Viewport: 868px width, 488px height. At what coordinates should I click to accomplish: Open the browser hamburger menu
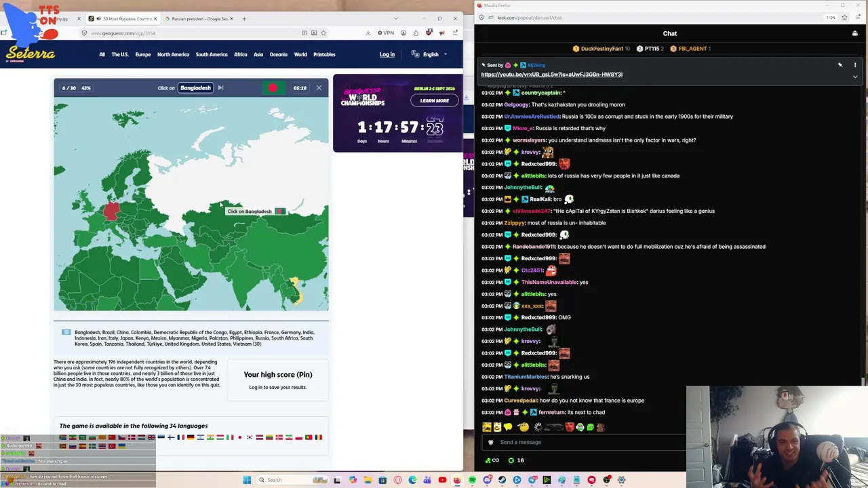455,33
